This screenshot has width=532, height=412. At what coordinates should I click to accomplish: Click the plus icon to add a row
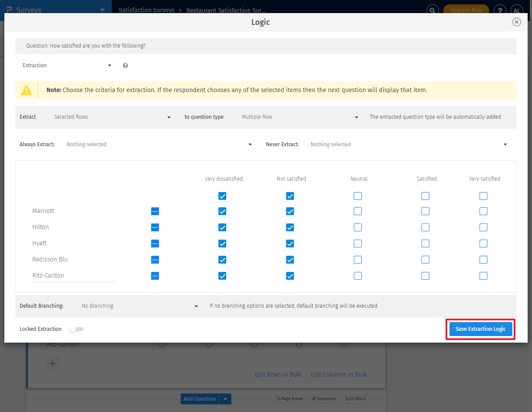click(x=52, y=364)
